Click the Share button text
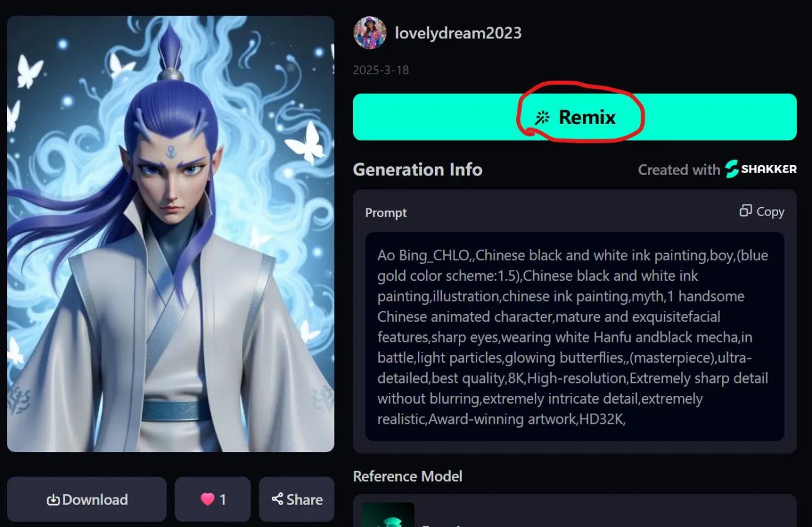812x527 pixels. [x=305, y=500]
